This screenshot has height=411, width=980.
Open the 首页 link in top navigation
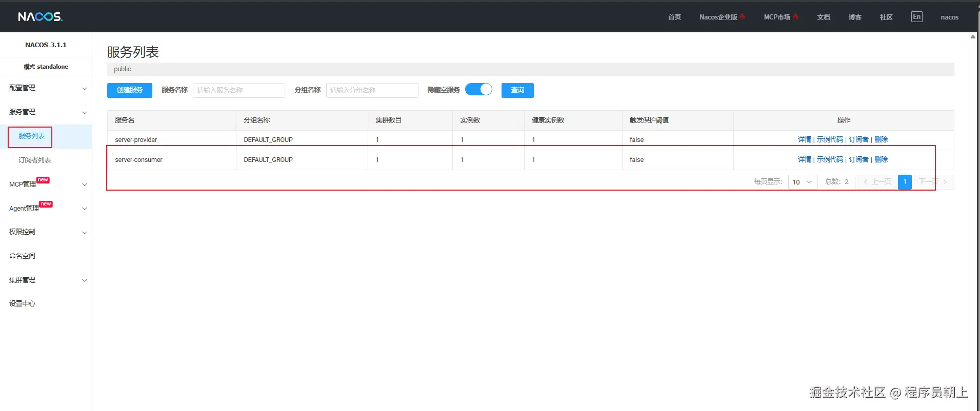point(674,17)
